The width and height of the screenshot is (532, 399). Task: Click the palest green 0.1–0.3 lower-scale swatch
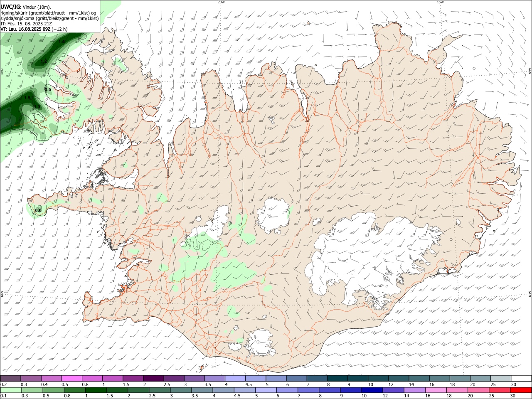pyautogui.click(x=11, y=390)
